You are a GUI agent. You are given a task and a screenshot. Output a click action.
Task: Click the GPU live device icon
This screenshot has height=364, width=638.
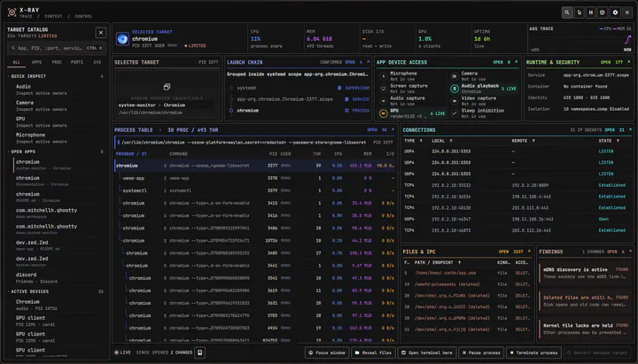click(x=383, y=113)
